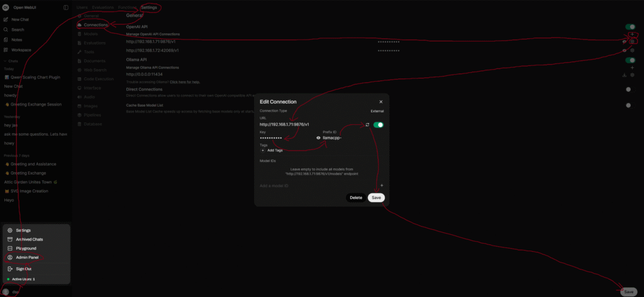644x297 pixels.
Task: Open the Search option in the sidebar
Action: (18, 30)
